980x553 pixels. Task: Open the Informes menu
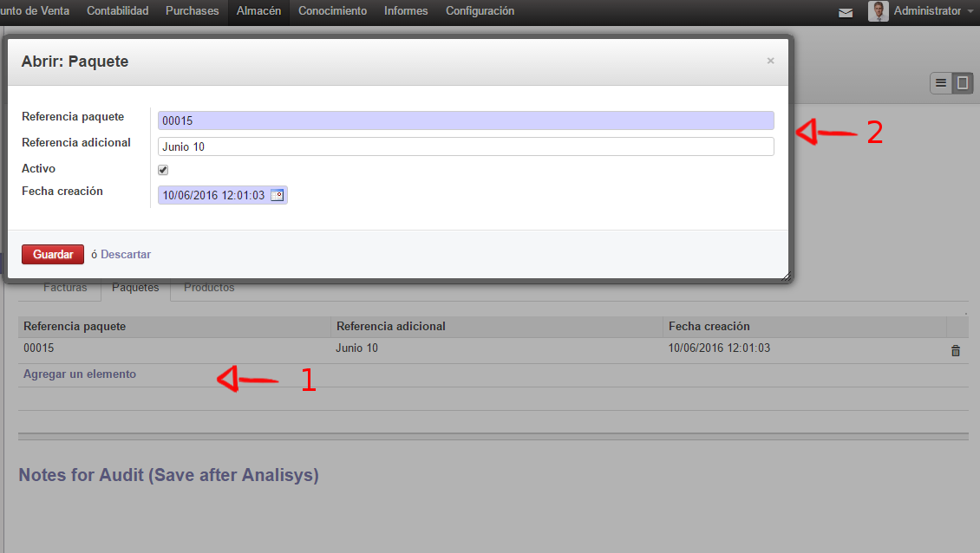tap(406, 11)
